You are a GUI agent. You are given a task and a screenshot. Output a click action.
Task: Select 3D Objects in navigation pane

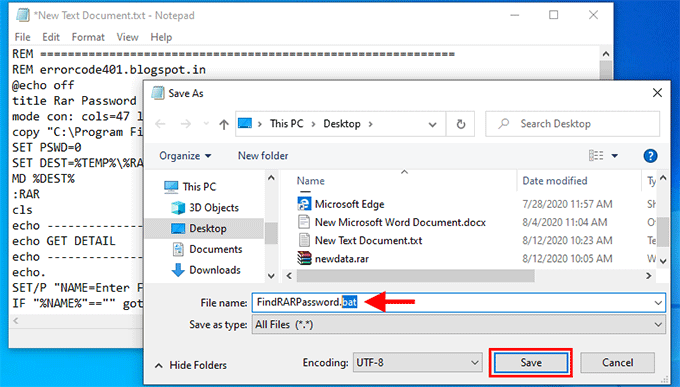coord(214,208)
